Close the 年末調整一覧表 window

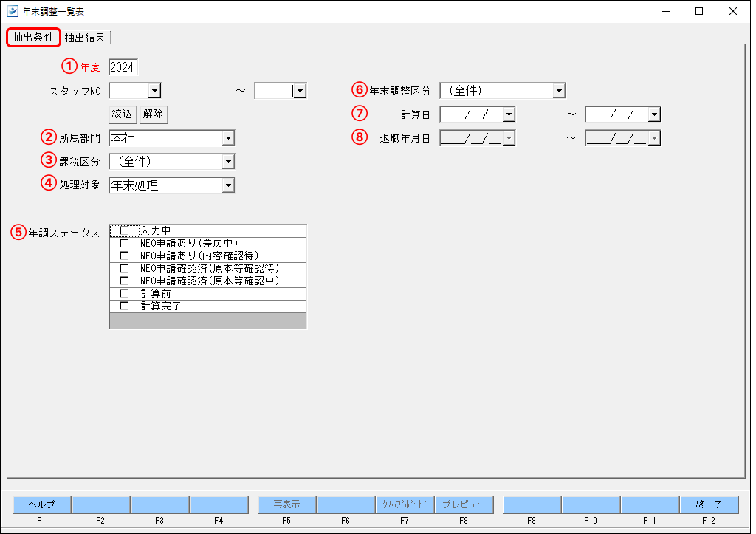(733, 11)
